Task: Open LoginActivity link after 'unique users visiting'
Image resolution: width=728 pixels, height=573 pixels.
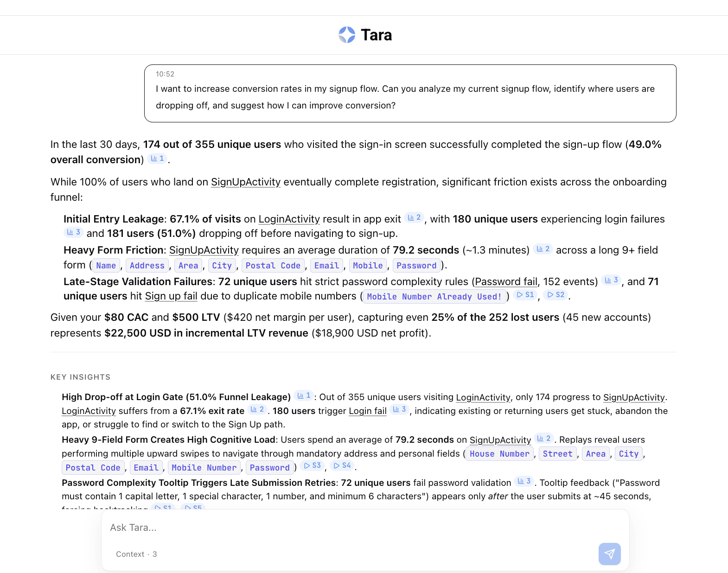Action: coord(483,397)
